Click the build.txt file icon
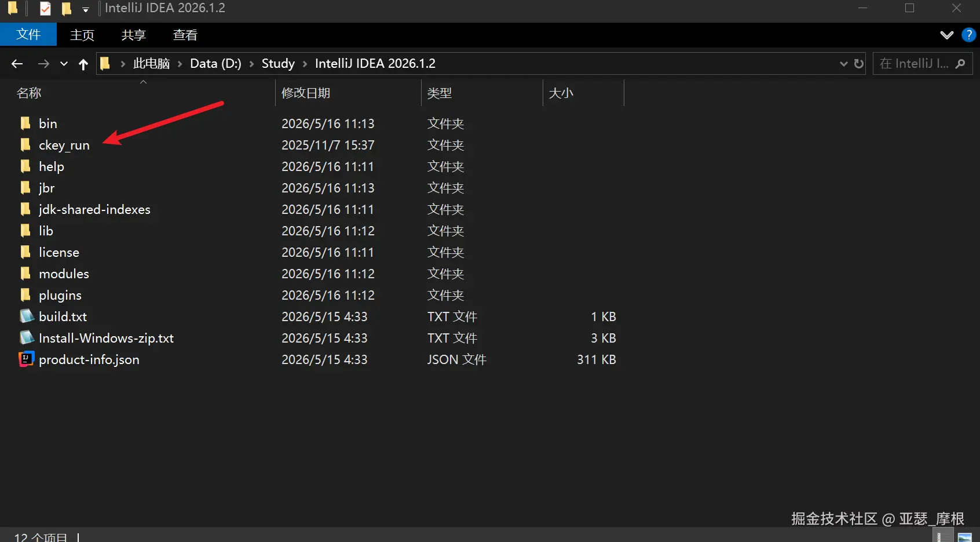This screenshot has height=542, width=980. point(27,317)
